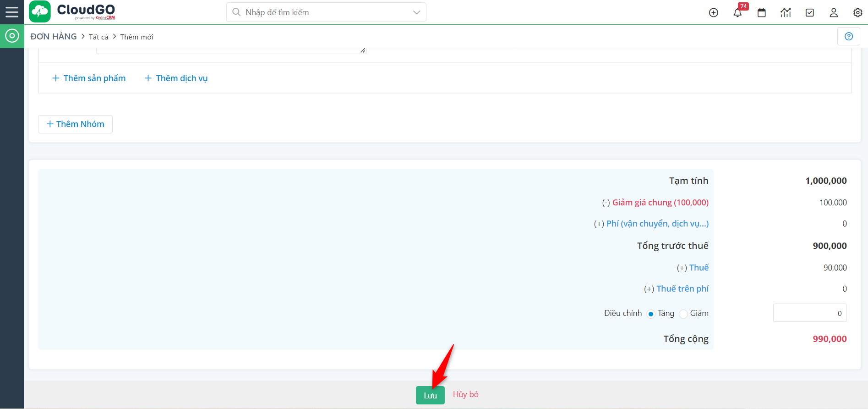Open Phí (vận chuyển, dịch vụ...) link
The width and height of the screenshot is (868, 409).
657,224
